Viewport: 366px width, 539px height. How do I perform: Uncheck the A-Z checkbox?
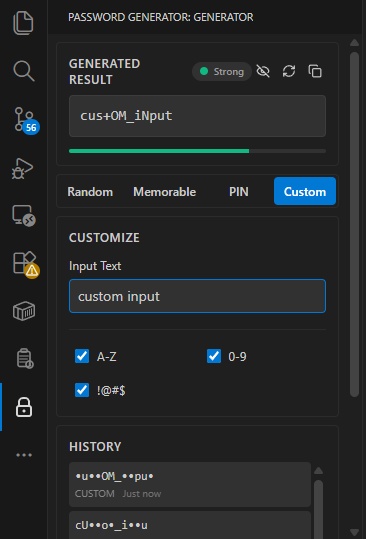(x=82, y=356)
